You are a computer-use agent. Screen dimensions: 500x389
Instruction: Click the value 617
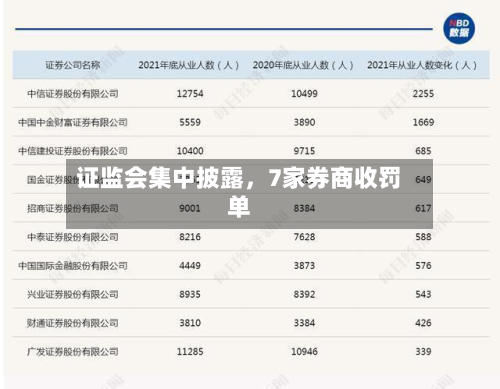423,208
